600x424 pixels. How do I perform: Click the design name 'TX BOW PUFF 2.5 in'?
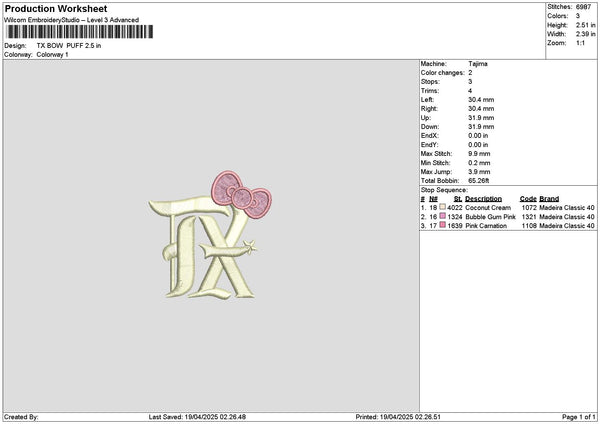(69, 46)
